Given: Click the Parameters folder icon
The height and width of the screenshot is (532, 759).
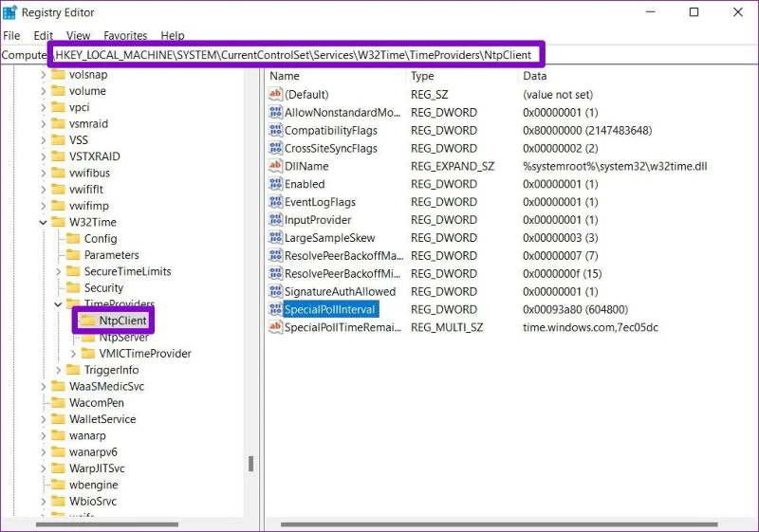Looking at the screenshot, I should pos(73,255).
